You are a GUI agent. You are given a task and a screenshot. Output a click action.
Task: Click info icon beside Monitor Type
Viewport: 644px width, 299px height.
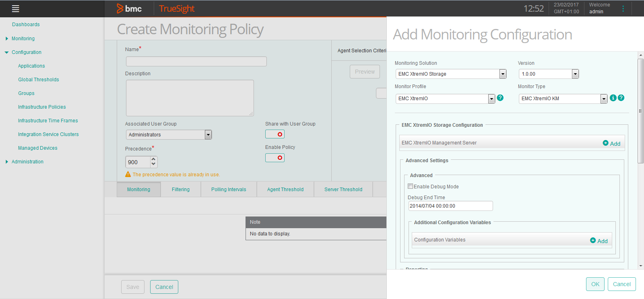pos(613,98)
